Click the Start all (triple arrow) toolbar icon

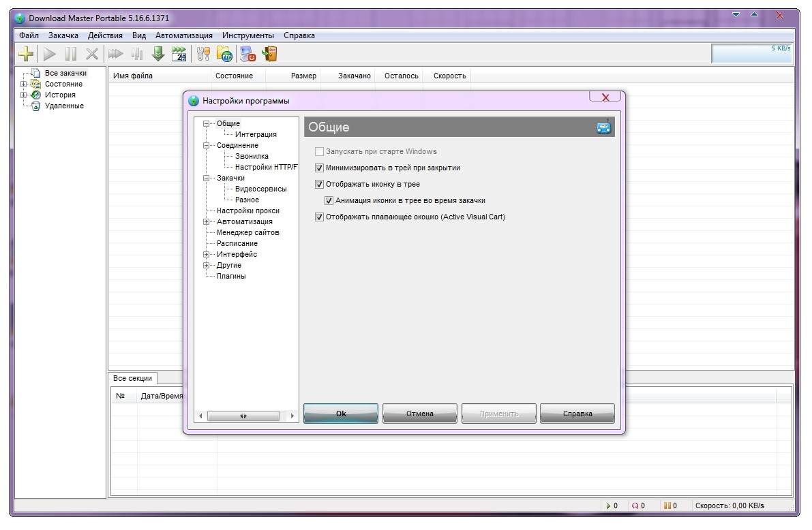[x=115, y=53]
